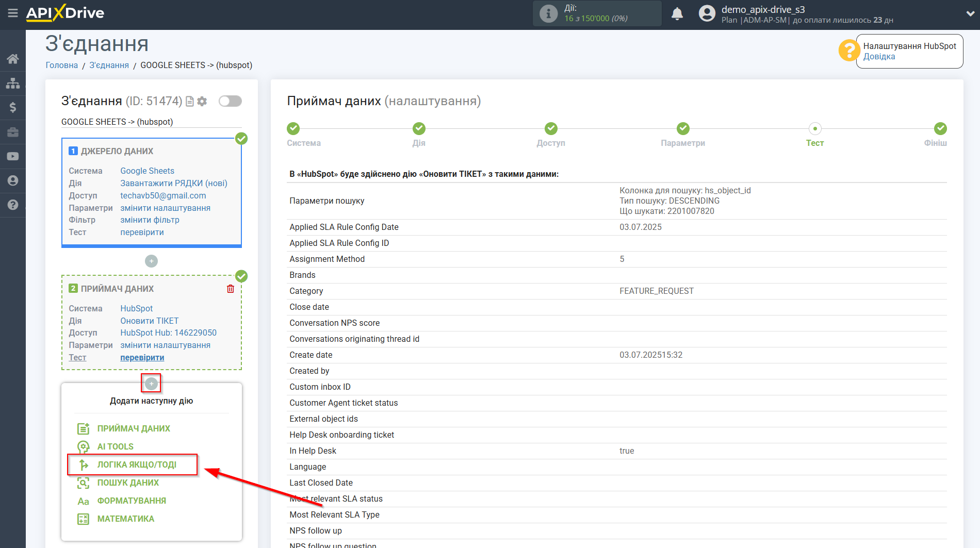Click змінити налаштування in source block
The height and width of the screenshot is (548, 980).
[x=165, y=208]
